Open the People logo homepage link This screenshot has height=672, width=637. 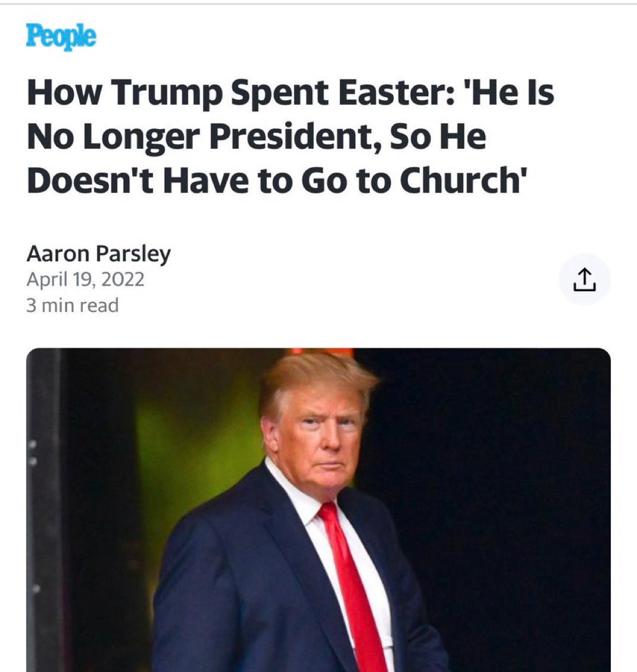[61, 36]
